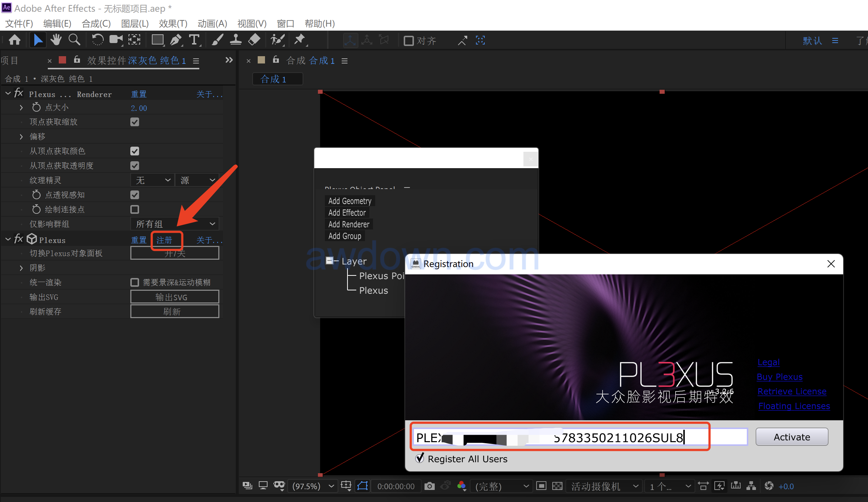Click the Home icon in toolbar
The height and width of the screenshot is (502, 868).
tap(15, 40)
